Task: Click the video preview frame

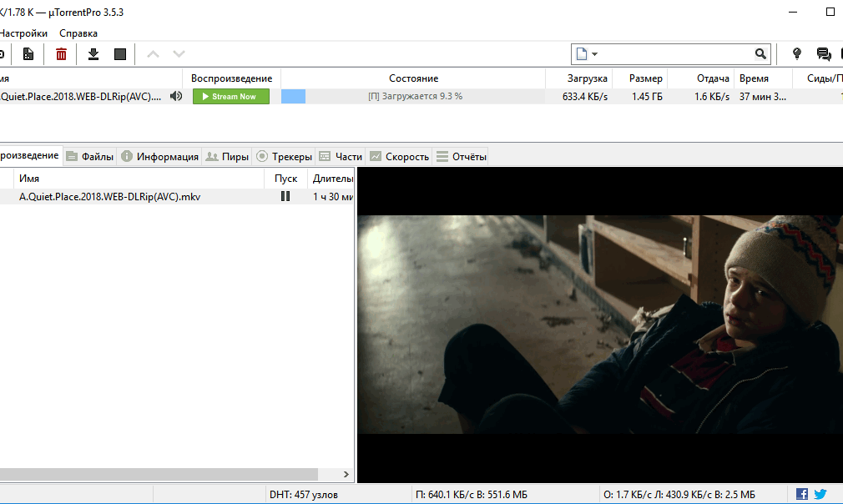Action: coord(600,325)
